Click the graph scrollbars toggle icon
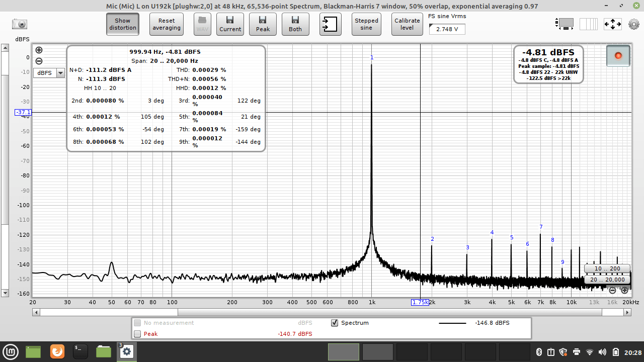The width and height of the screenshot is (644, 362). click(x=565, y=23)
